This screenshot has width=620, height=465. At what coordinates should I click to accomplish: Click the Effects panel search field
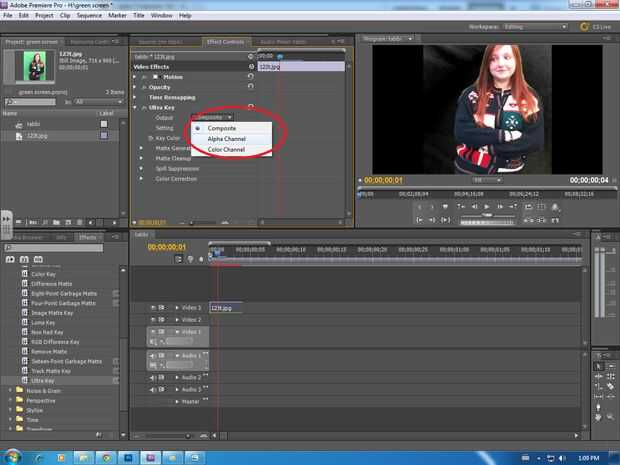point(54,248)
